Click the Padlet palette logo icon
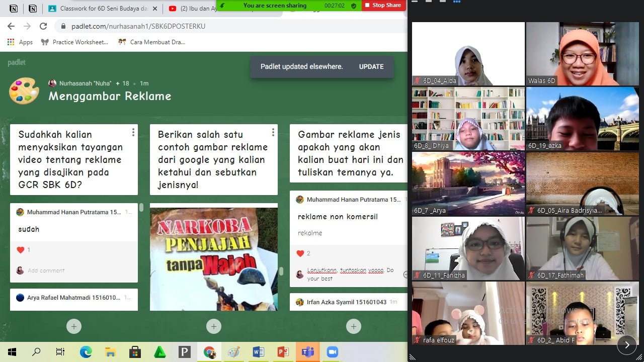The height and width of the screenshot is (362, 644). (x=24, y=92)
